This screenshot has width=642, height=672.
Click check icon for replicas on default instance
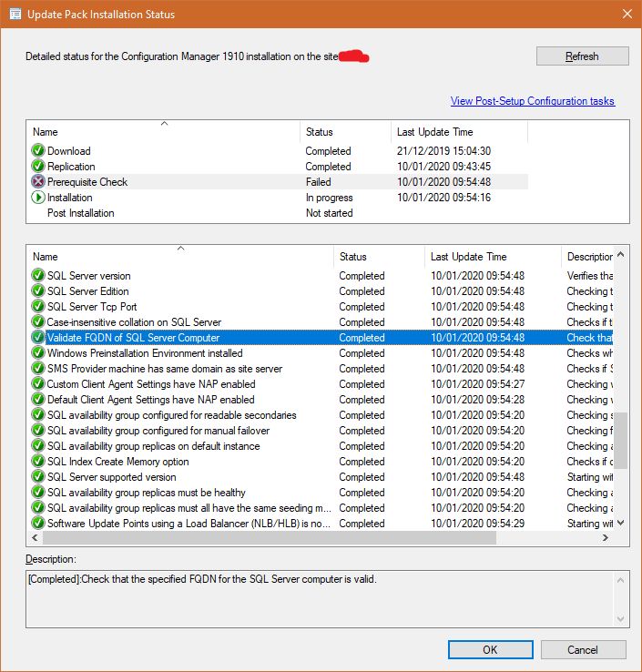click(x=38, y=445)
